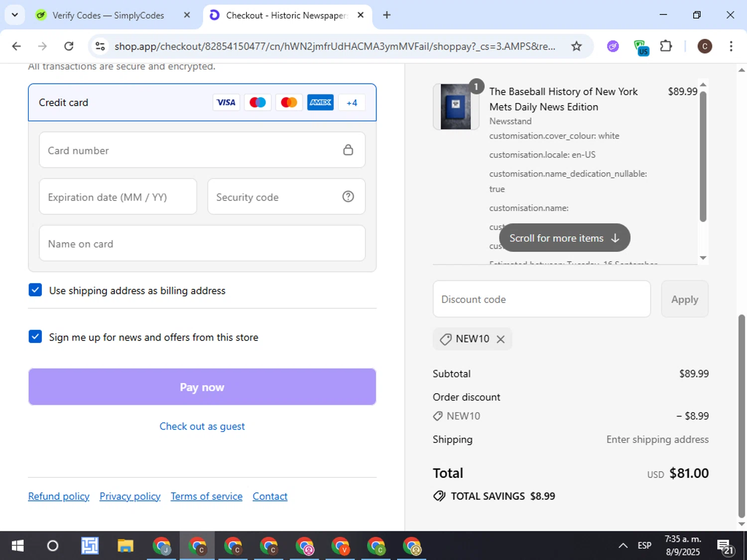Choose Check out as guest
Screen dimensions: 747x560
[202, 427]
